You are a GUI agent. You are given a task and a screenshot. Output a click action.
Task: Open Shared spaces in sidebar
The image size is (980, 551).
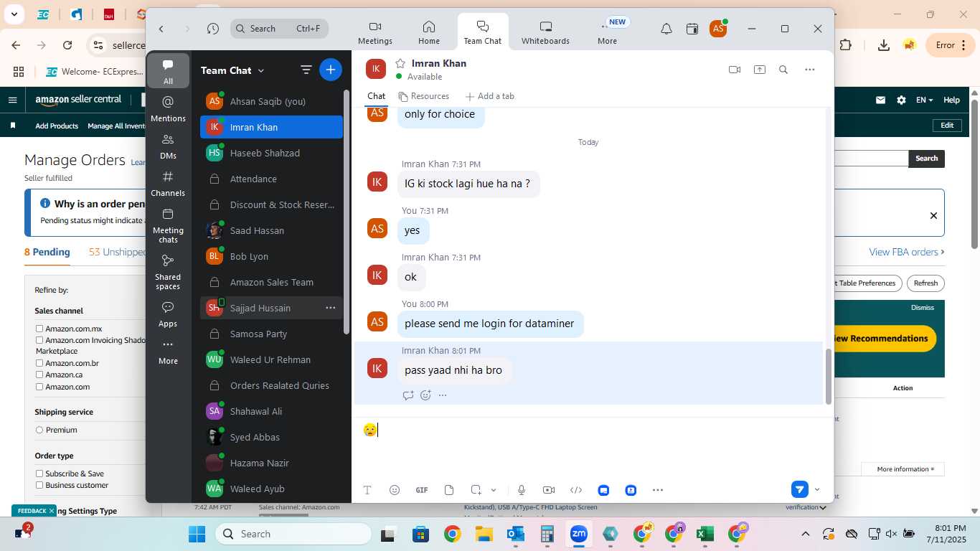(x=168, y=272)
